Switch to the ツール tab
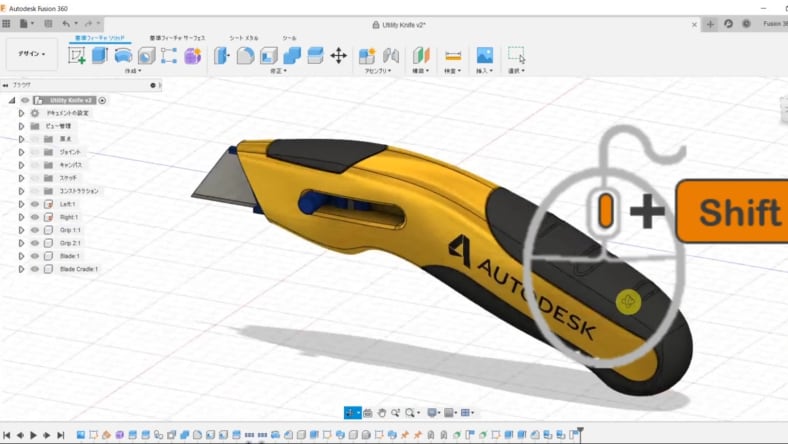This screenshot has height=444, width=788. click(289, 38)
